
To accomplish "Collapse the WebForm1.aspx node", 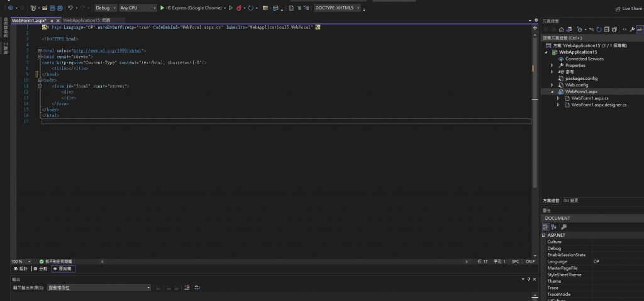I will tap(552, 92).
